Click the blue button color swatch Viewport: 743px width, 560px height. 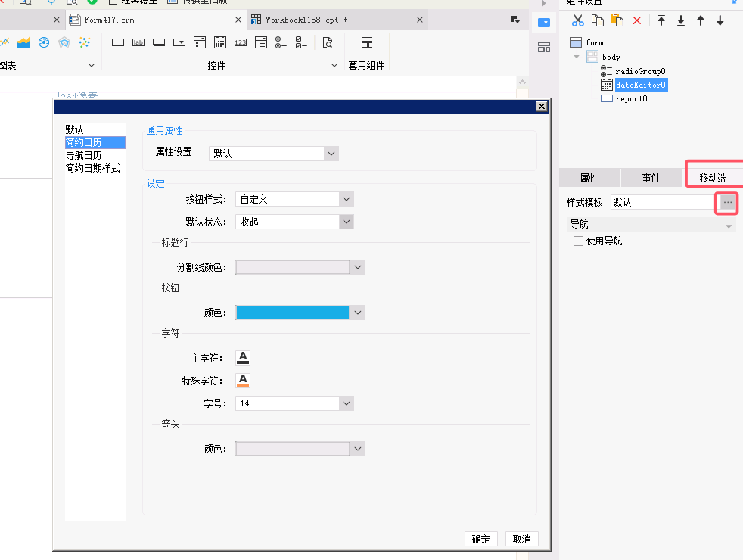point(293,313)
